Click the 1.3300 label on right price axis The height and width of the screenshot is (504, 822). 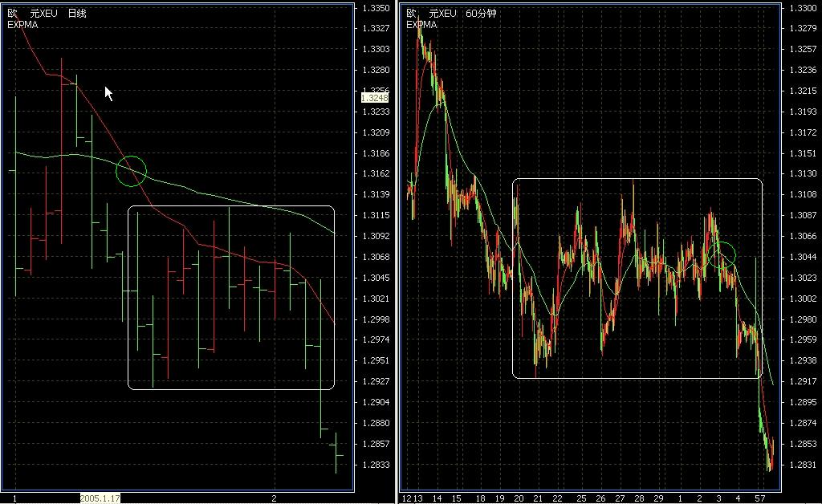[803, 8]
